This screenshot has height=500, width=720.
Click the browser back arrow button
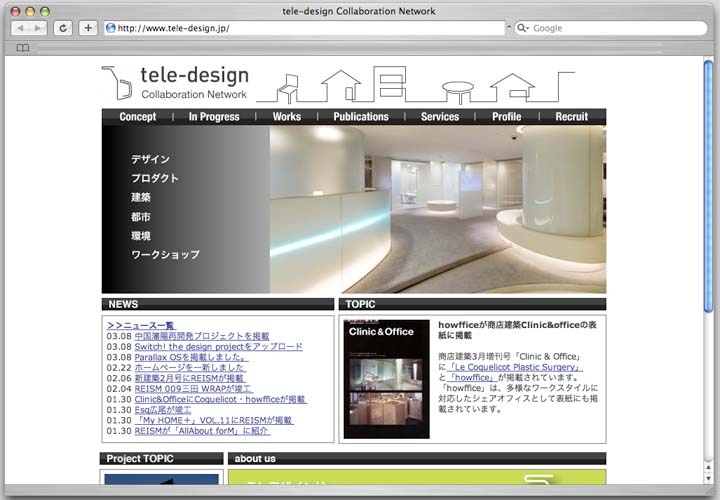click(22, 28)
